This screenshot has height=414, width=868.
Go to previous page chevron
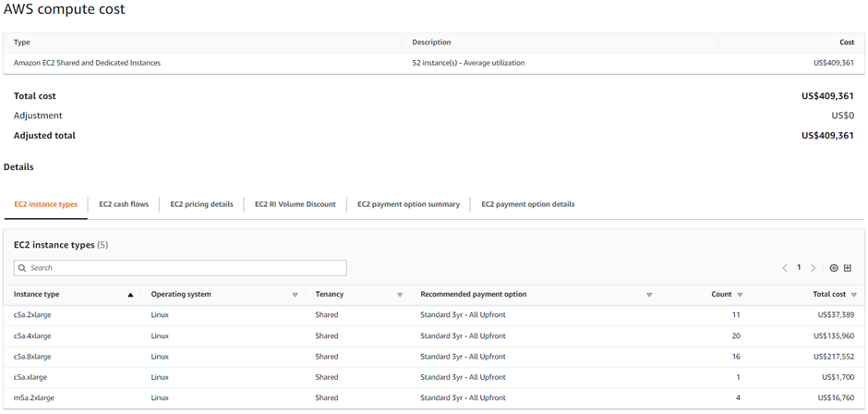pos(784,268)
